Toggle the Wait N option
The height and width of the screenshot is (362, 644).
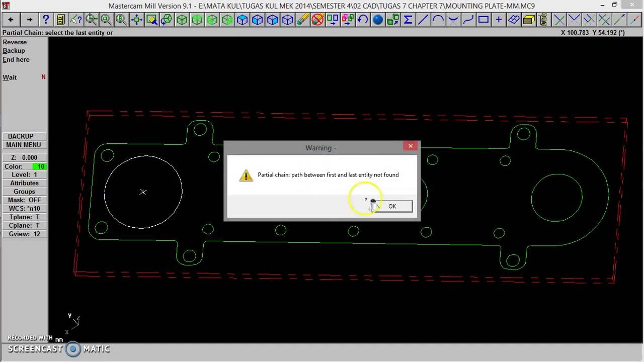[x=24, y=77]
